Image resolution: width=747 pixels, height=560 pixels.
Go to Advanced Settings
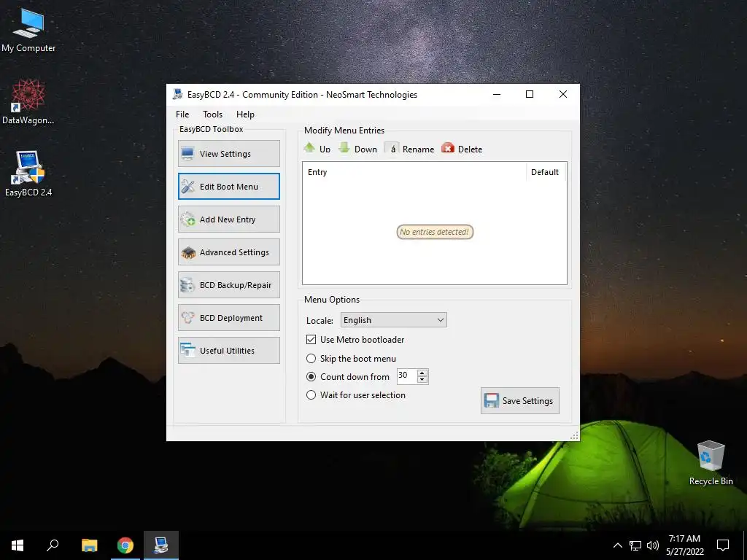pos(228,252)
